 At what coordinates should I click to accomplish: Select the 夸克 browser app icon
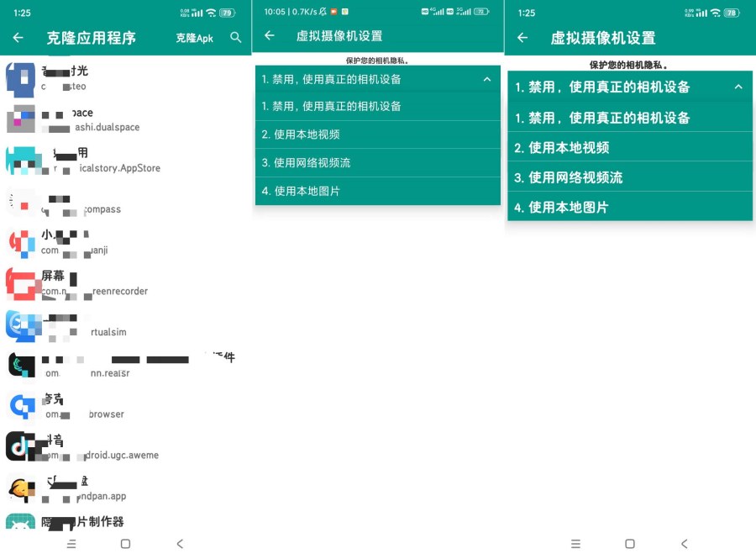[21, 405]
